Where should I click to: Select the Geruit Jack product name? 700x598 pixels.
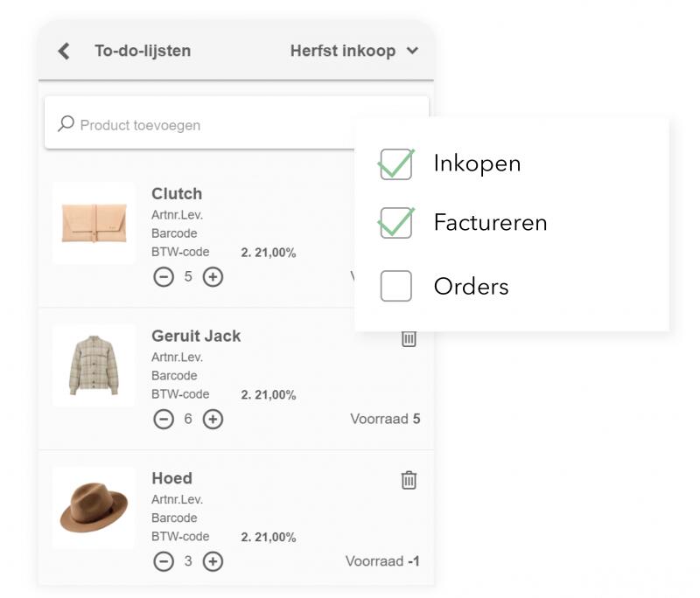pos(196,336)
